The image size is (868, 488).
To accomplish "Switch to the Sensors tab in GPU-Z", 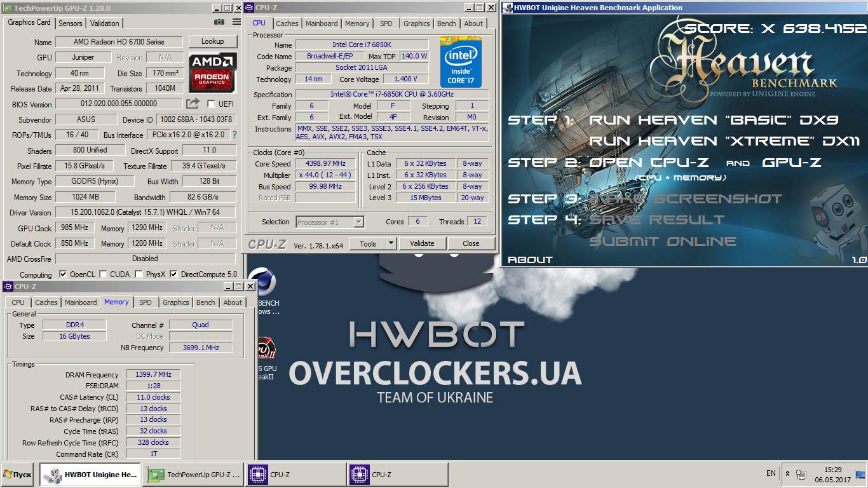I will pyautogui.click(x=71, y=23).
